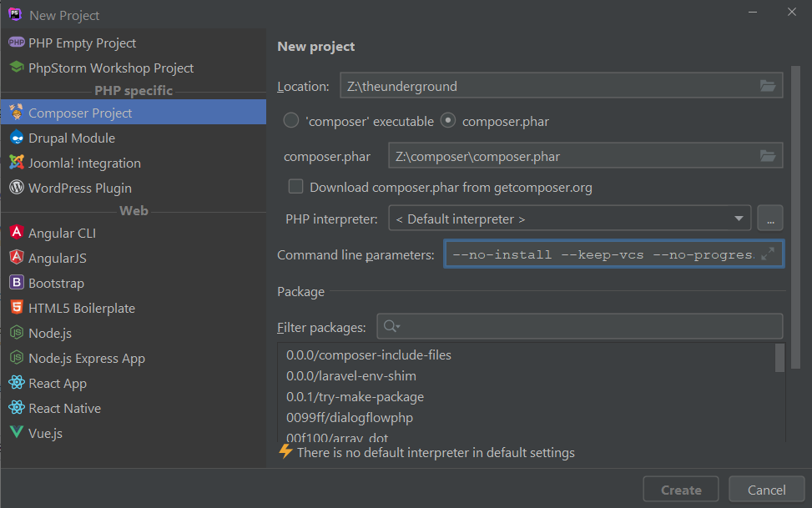Click the HTML5 Boilerplate shield icon

pos(17,307)
